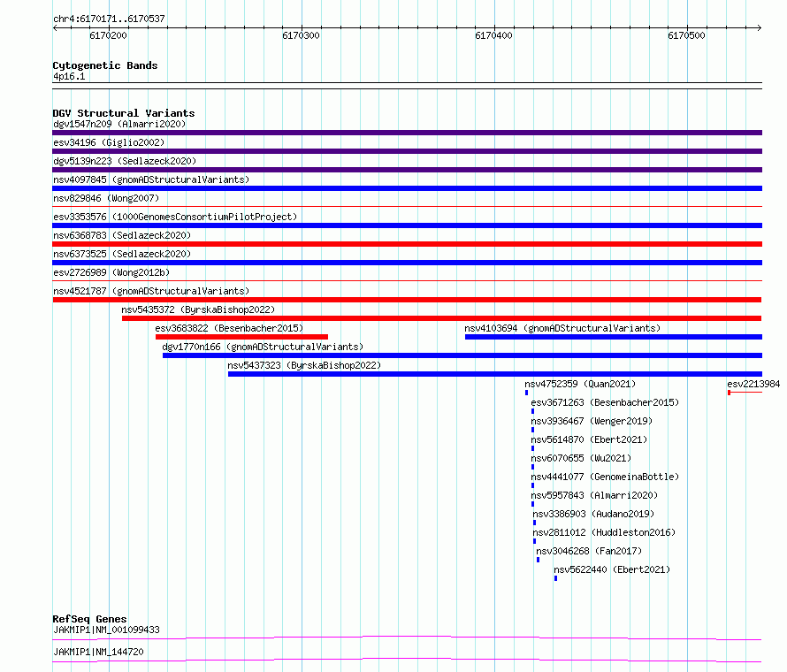Viewport: 787px width, 672px height.
Task: Click the small blue marker below nsv5622440
Action: click(555, 578)
